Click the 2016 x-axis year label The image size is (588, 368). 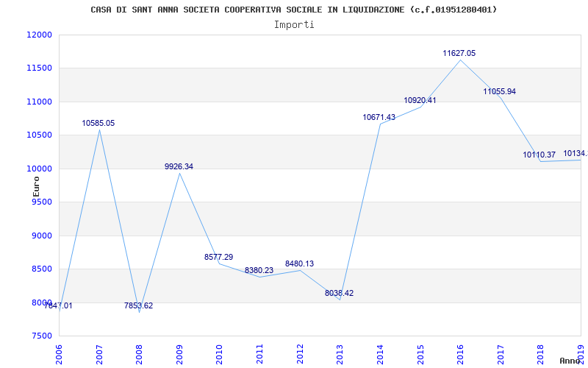click(x=460, y=355)
